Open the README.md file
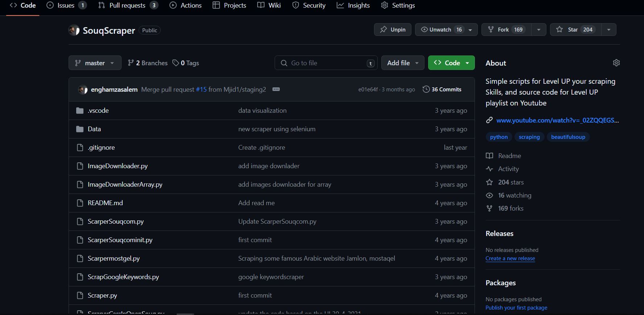This screenshot has width=644, height=315. tap(105, 203)
